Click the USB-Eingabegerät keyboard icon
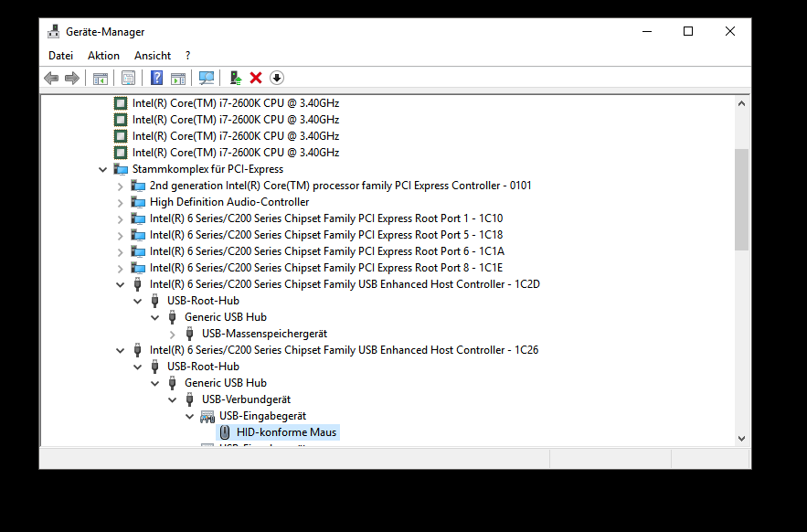The width and height of the screenshot is (807, 532). click(x=207, y=416)
